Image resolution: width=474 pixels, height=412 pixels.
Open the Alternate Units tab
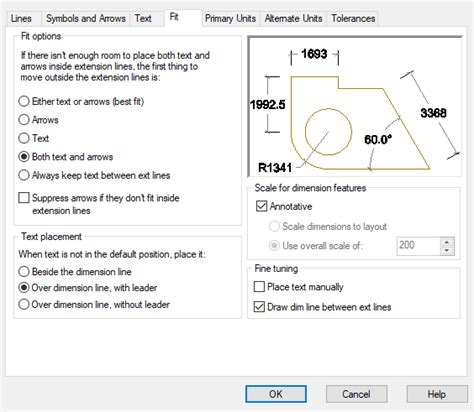point(294,18)
